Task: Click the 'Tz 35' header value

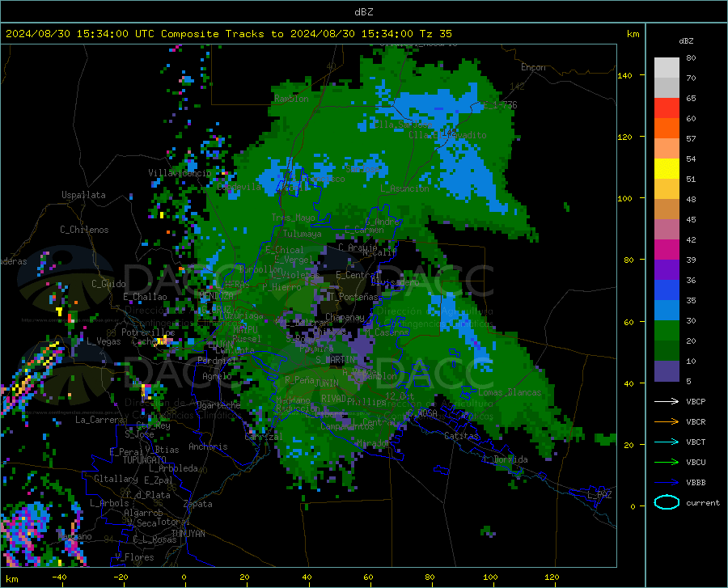Action: tap(435, 34)
